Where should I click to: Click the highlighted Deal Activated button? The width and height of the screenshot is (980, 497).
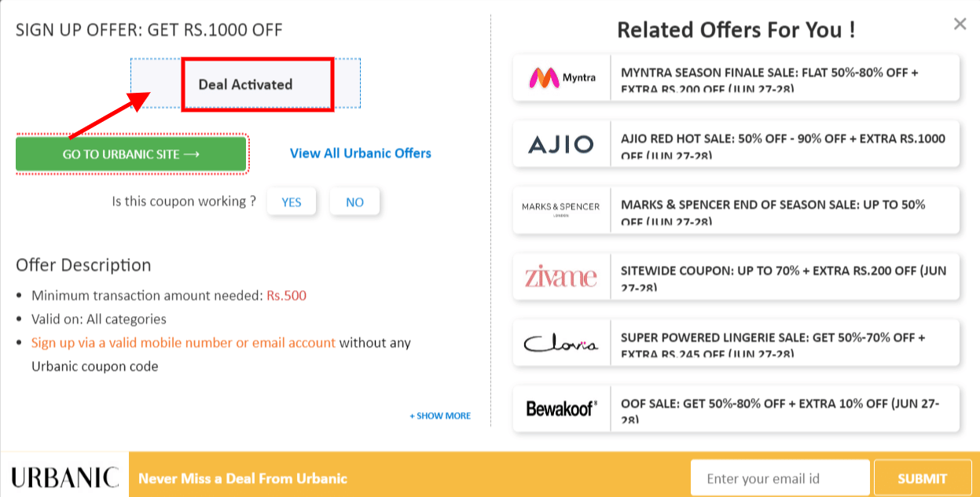coord(258,83)
